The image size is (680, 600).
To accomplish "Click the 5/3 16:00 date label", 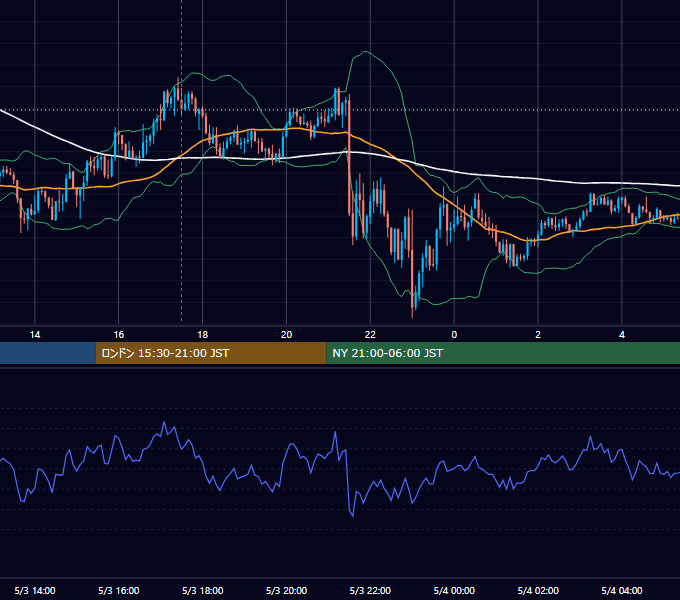I will pos(118,590).
